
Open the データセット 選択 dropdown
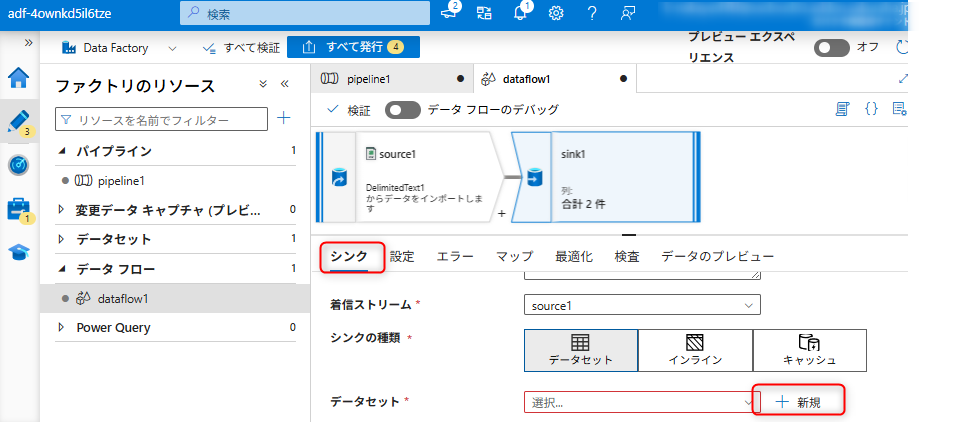coord(642,402)
